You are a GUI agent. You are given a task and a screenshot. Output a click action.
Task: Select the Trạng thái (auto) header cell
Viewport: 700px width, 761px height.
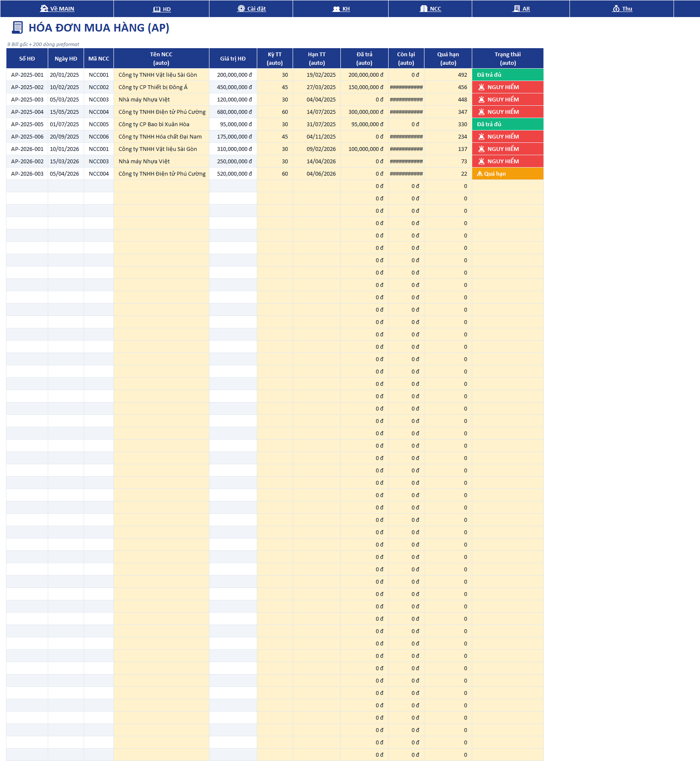(508, 58)
